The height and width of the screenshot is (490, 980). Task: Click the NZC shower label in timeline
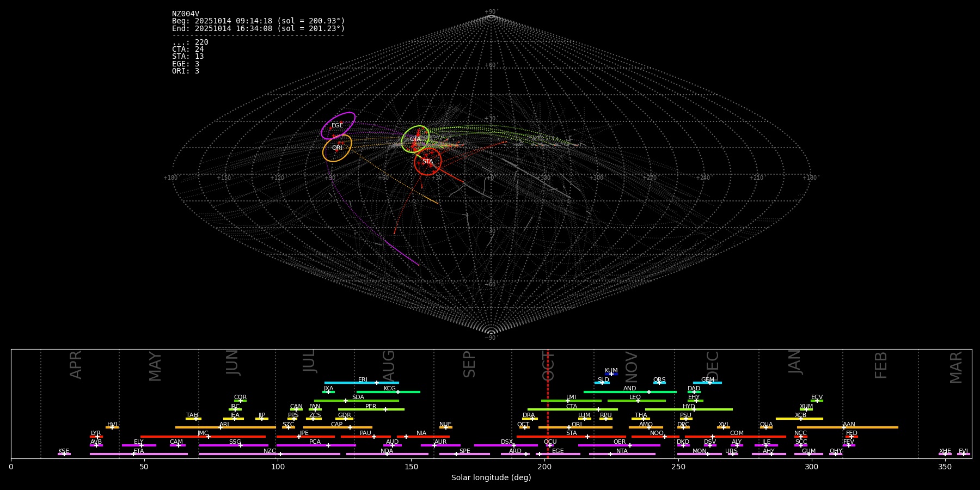pos(269,451)
